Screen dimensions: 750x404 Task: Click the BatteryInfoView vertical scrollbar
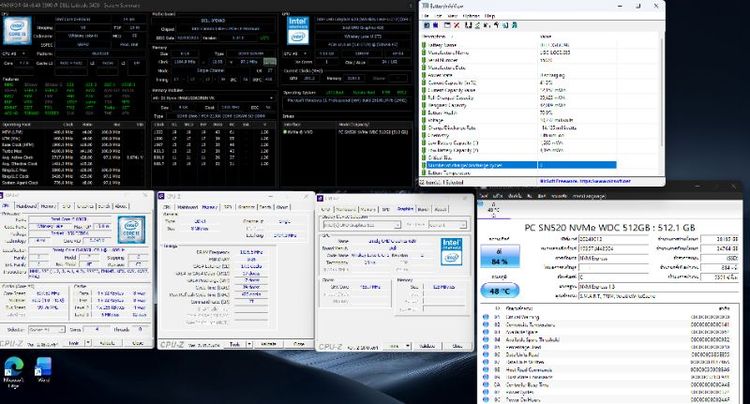[x=662, y=104]
